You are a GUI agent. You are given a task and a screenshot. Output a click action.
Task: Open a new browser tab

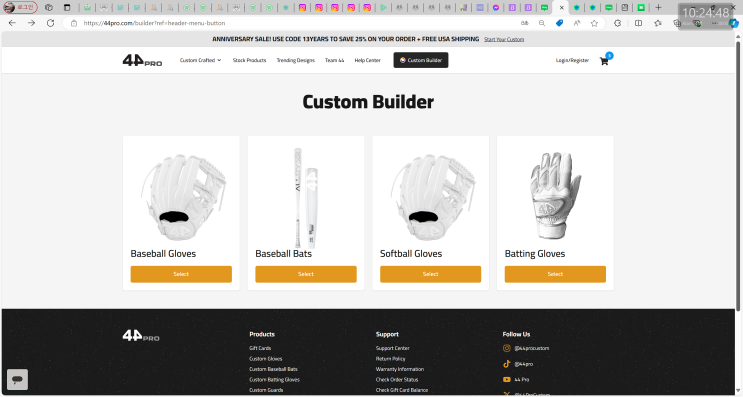(x=658, y=7)
